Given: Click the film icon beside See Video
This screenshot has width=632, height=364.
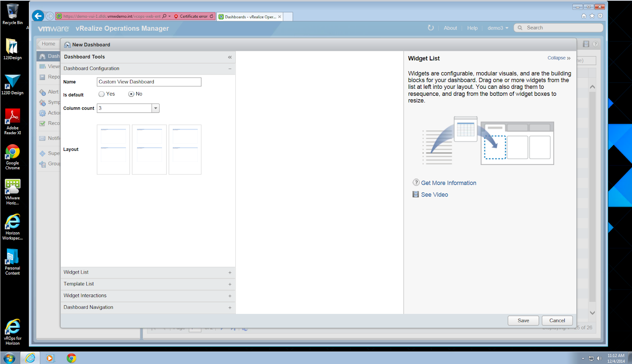Looking at the screenshot, I should point(416,194).
